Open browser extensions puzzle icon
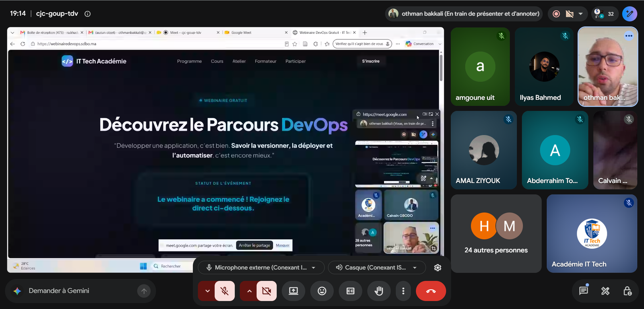Viewport: 644px width, 309px height. pos(316,44)
